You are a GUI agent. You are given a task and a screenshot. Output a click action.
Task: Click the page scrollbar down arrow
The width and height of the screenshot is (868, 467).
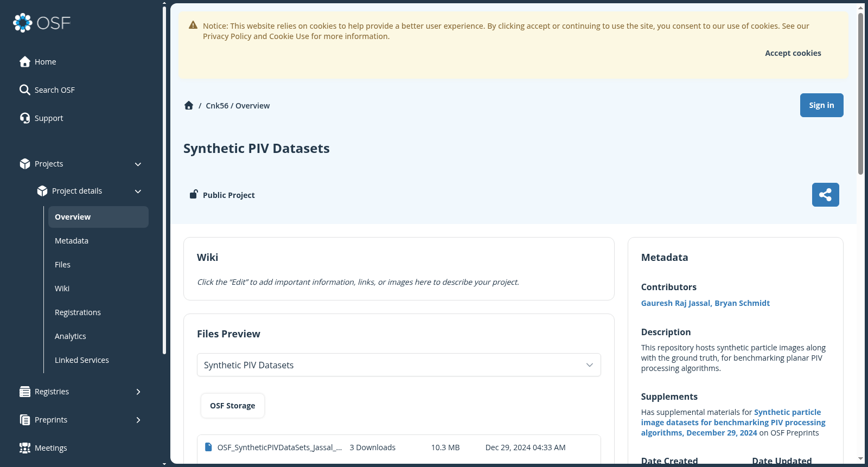[860, 459]
